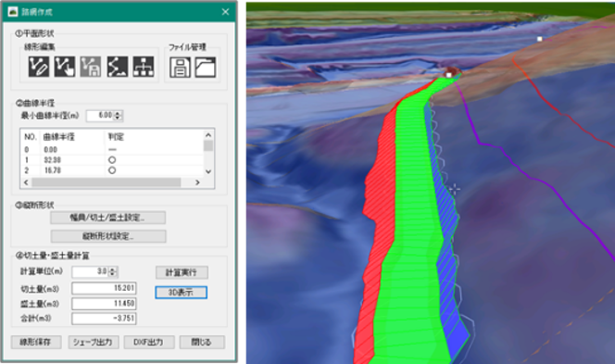
Task: Open 縦断形状設定 settings
Action: [108, 236]
